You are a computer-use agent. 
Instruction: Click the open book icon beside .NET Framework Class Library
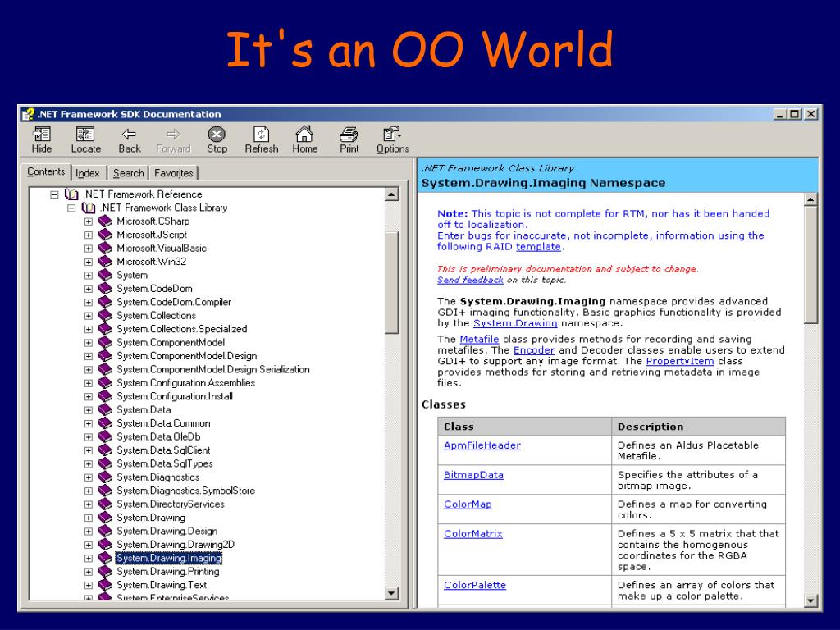pyautogui.click(x=89, y=208)
